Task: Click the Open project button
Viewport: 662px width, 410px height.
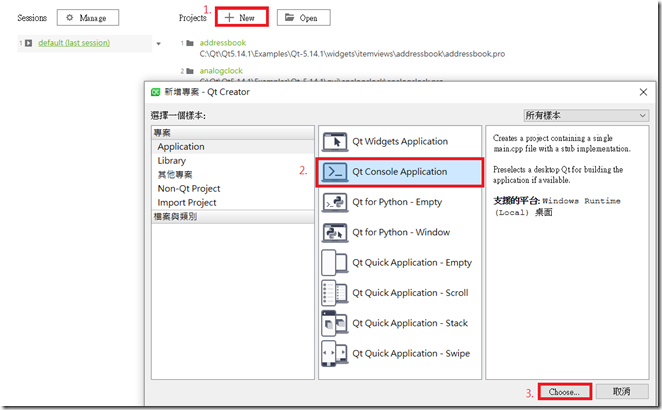Action: pyautogui.click(x=304, y=18)
